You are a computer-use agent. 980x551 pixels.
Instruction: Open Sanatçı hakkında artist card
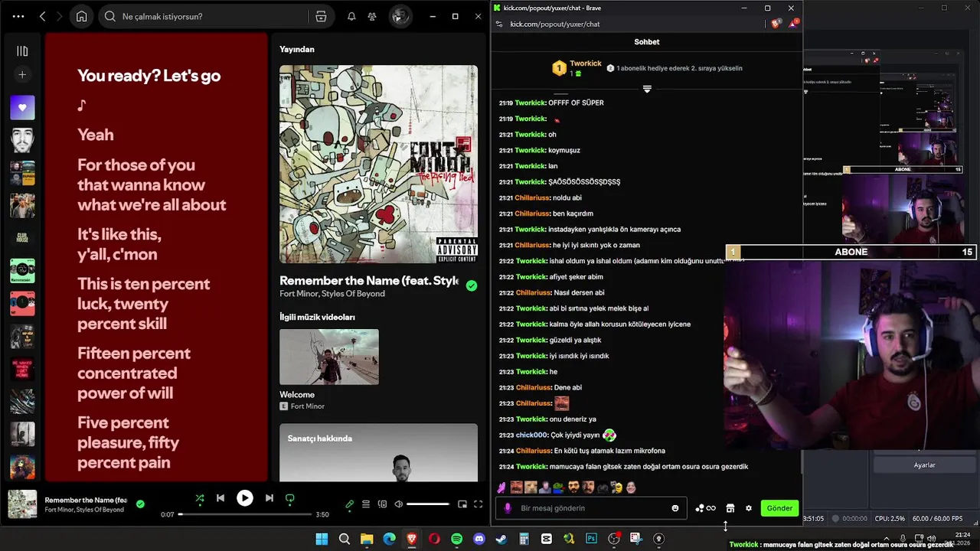pyautogui.click(x=378, y=452)
